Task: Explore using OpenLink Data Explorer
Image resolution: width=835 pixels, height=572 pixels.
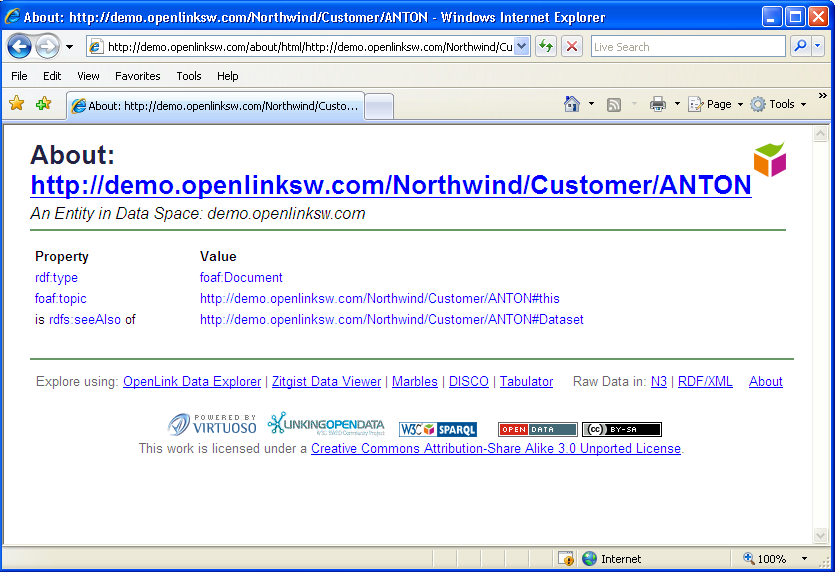Action: (192, 381)
